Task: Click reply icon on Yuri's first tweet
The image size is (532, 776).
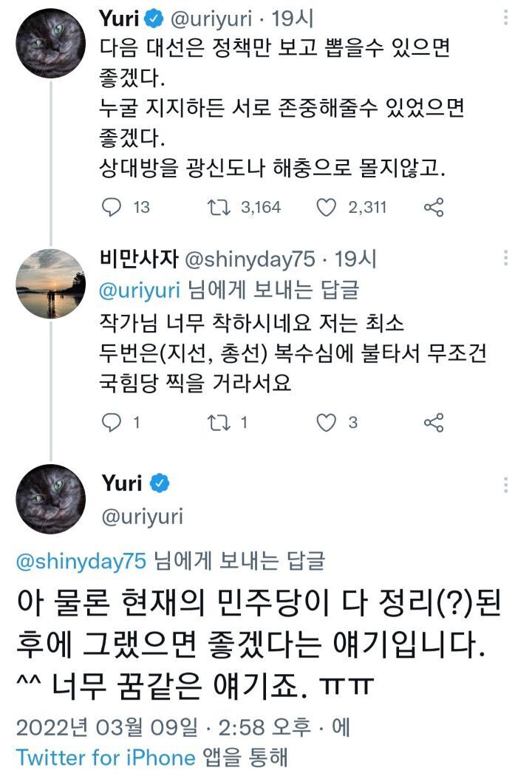Action: [111, 207]
